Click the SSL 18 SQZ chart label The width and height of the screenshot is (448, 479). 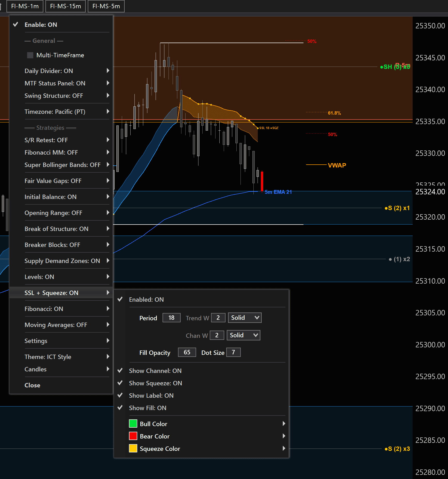[x=268, y=128]
